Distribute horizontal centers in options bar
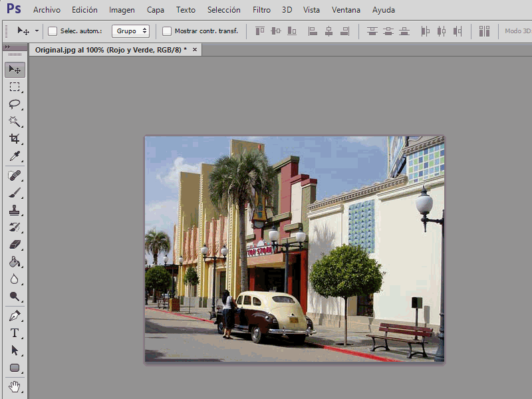Viewport: 532px width, 399px height. (442, 31)
